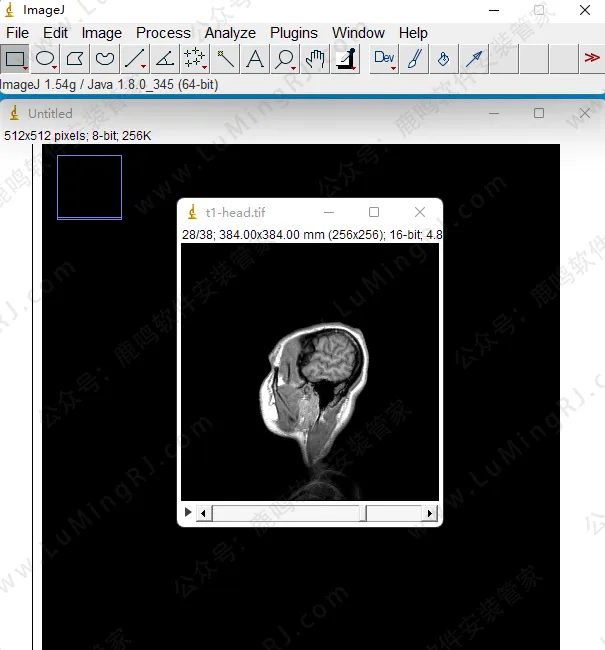Open the Analyze menu
Image resolution: width=605 pixels, height=650 pixels.
coord(230,33)
